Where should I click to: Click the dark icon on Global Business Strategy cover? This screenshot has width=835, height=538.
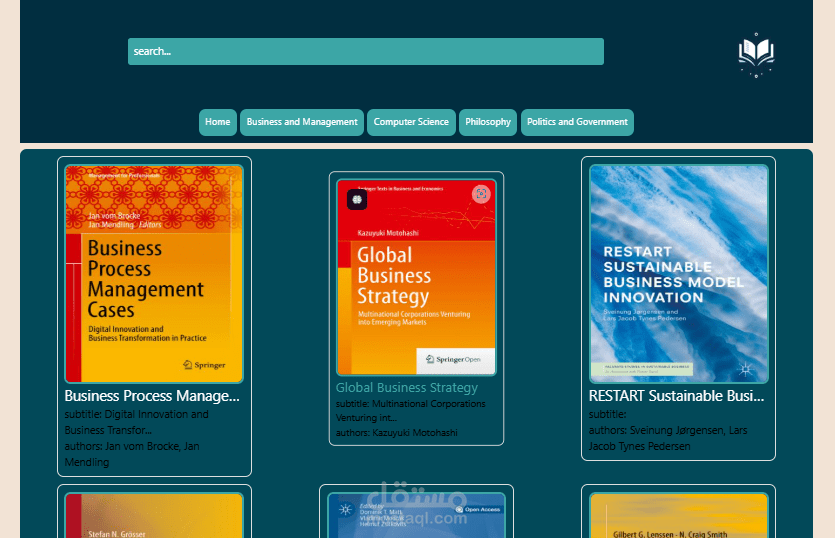357,200
